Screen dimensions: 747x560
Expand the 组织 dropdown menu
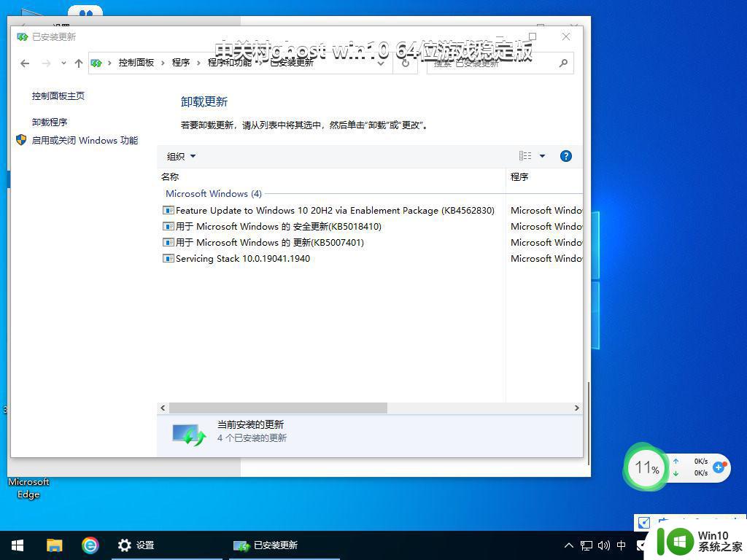click(181, 156)
